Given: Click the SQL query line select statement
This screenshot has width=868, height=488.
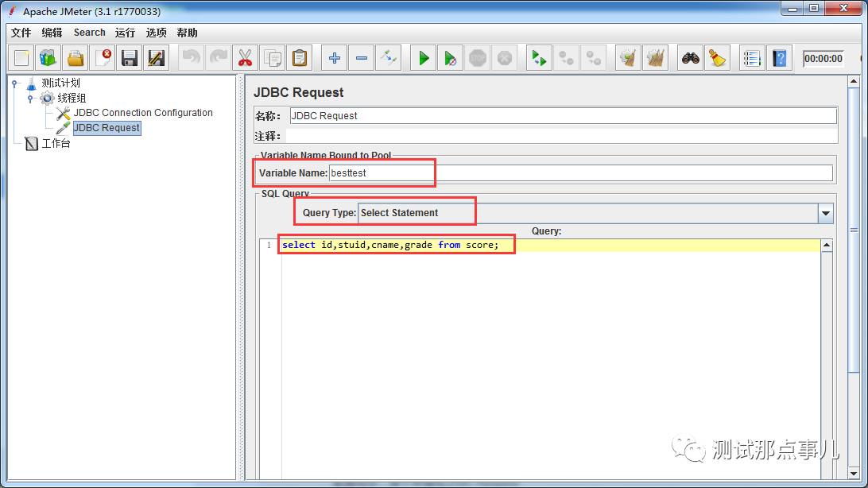Looking at the screenshot, I should (390, 245).
